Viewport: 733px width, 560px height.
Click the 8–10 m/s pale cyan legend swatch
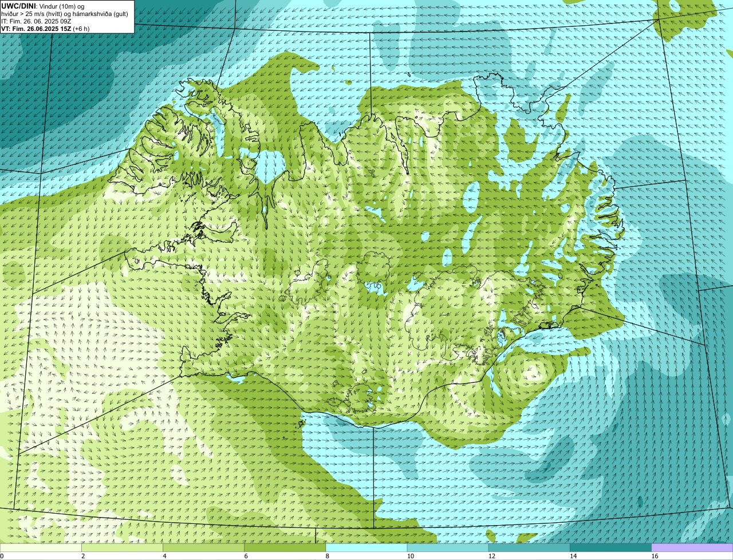366,547
